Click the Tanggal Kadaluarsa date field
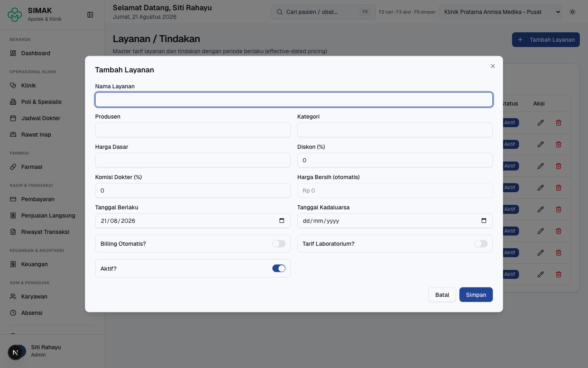588x368 pixels. tap(395, 221)
